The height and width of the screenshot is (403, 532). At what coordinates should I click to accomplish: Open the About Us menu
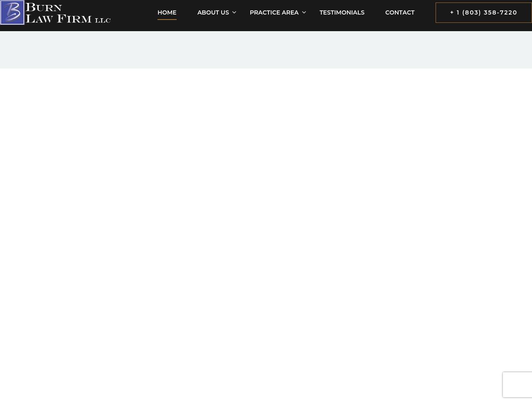pos(213,12)
